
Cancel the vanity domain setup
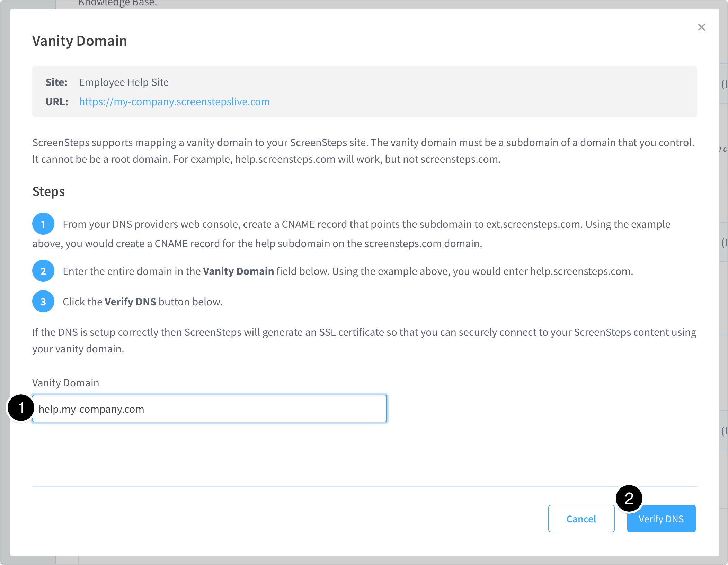tap(581, 519)
